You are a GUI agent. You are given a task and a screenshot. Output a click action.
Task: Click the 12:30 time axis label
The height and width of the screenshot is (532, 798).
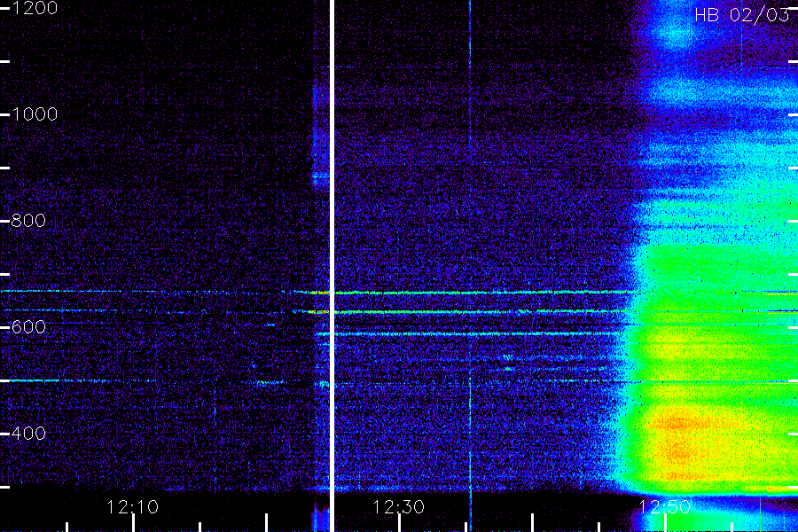[398, 506]
